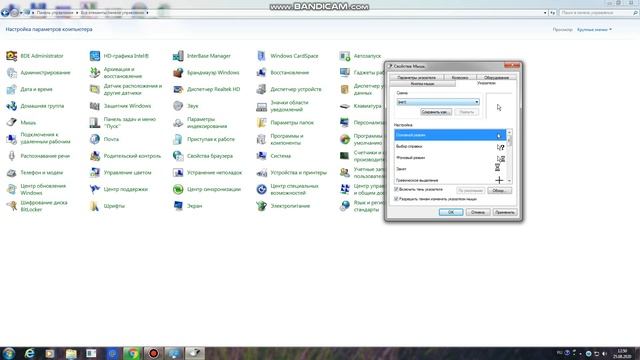
Task: Open Свойства браузера item
Action: tap(203, 156)
